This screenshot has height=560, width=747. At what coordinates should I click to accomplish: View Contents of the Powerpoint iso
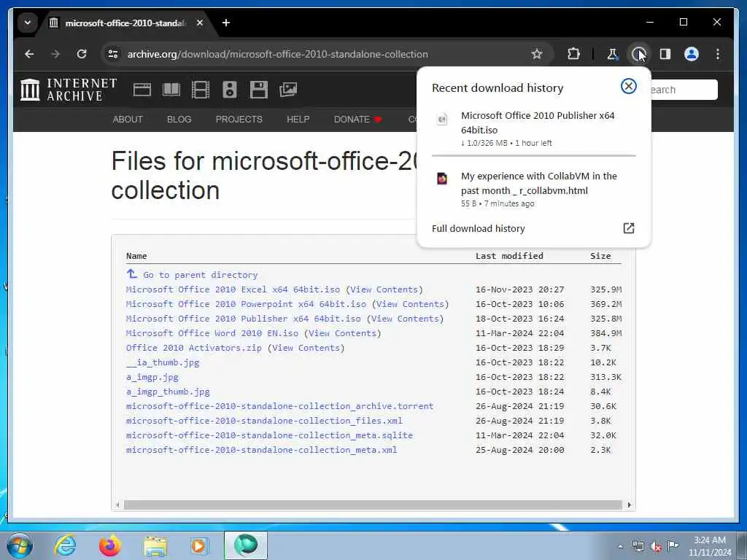click(410, 304)
